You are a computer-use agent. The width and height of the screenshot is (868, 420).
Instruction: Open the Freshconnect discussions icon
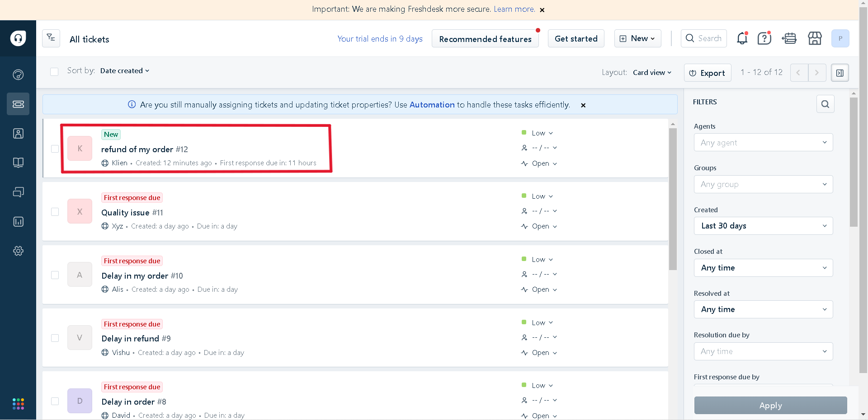[x=789, y=38]
